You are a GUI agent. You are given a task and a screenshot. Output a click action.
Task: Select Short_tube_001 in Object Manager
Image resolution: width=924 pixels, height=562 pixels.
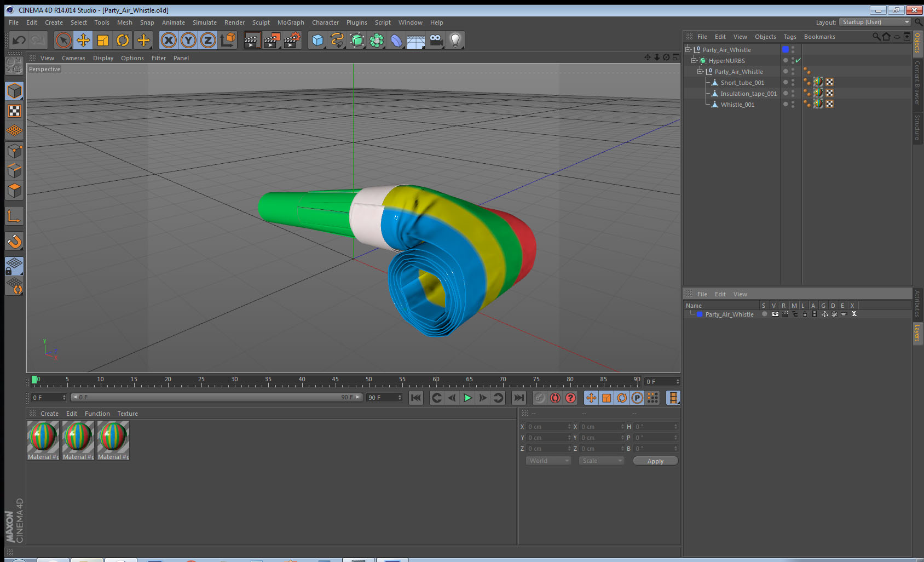(x=742, y=83)
